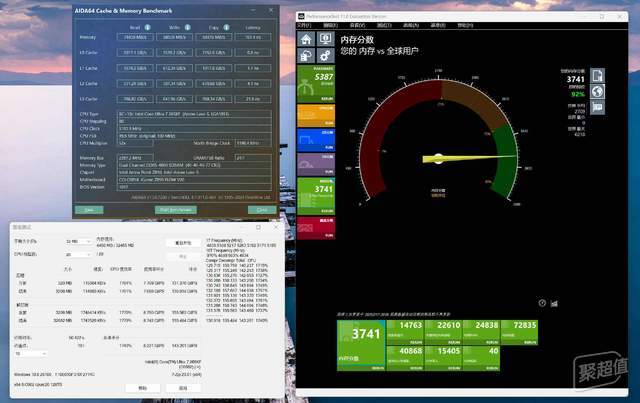Click the 92% percentile value in PerformanceTest
This screenshot has height=403, width=640.
pyautogui.click(x=578, y=94)
